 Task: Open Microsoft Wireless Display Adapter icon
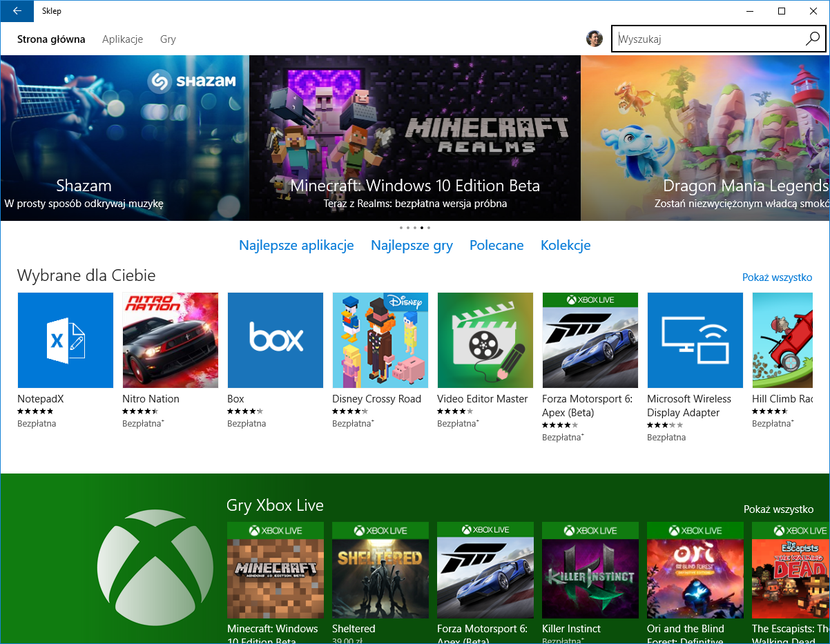tap(695, 340)
